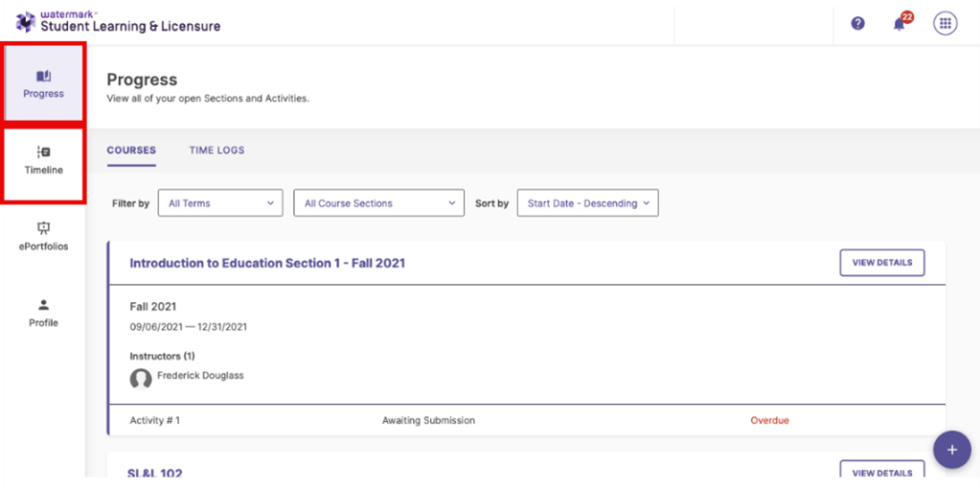Open the Start Date - Descending sort dropdown
Viewport: 980px width, 489px height.
[x=587, y=203]
